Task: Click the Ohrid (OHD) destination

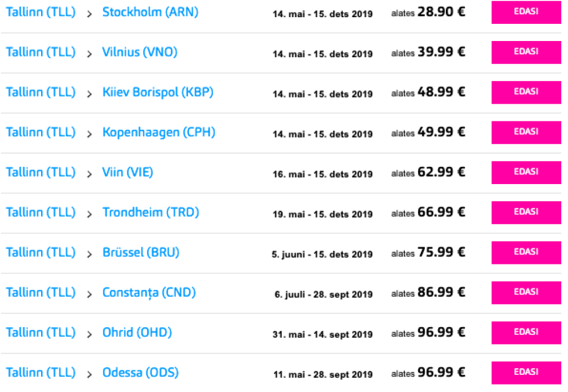Action: point(137,333)
